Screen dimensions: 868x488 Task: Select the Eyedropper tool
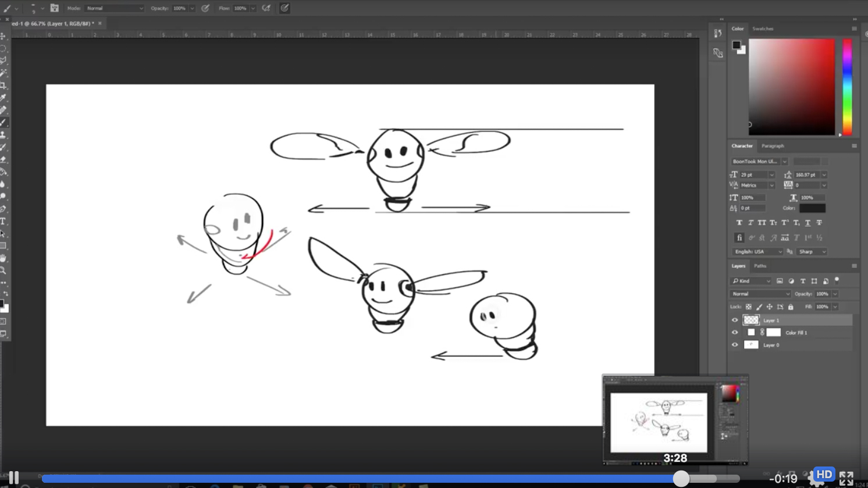pos(3,98)
